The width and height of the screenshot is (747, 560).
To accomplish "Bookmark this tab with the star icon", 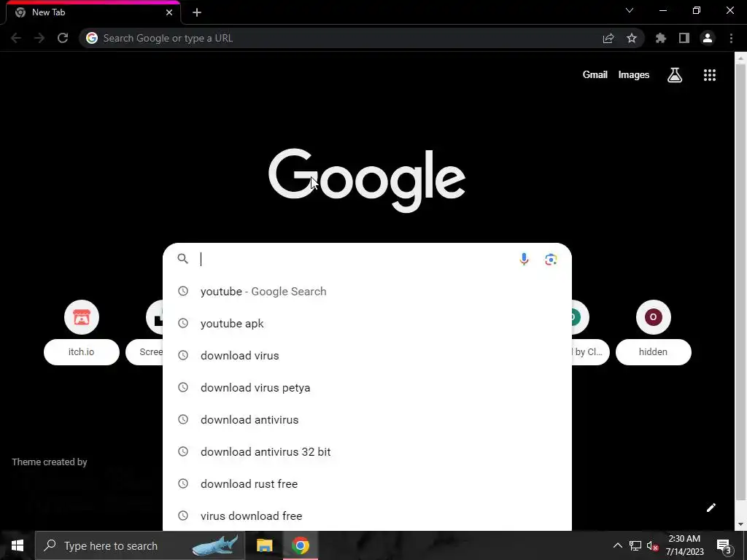I will (x=632, y=38).
